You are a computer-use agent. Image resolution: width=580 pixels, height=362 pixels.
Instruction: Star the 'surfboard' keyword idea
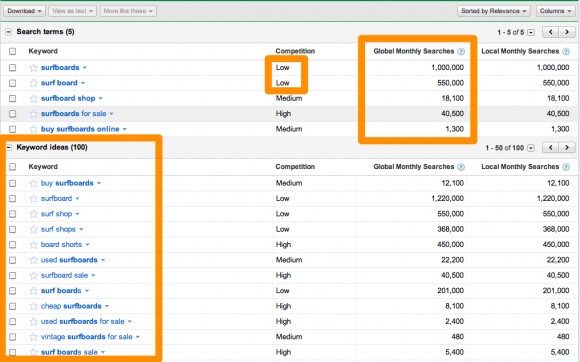[x=34, y=199]
